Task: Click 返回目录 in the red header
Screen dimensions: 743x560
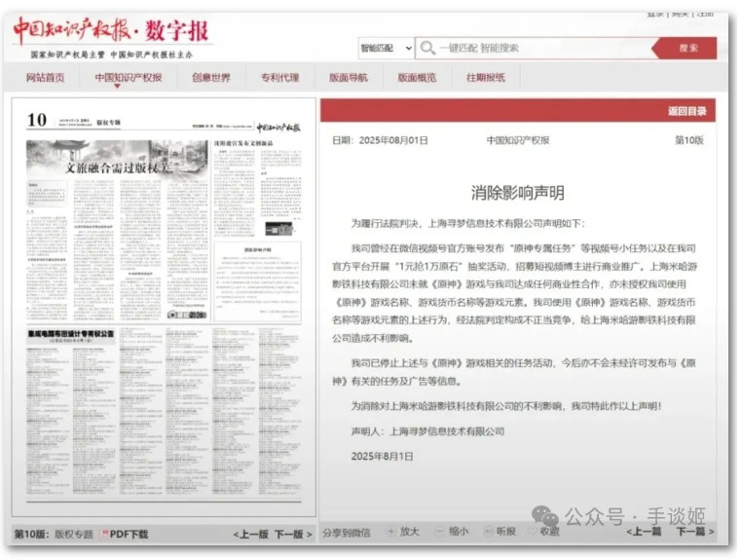Action: pyautogui.click(x=687, y=111)
